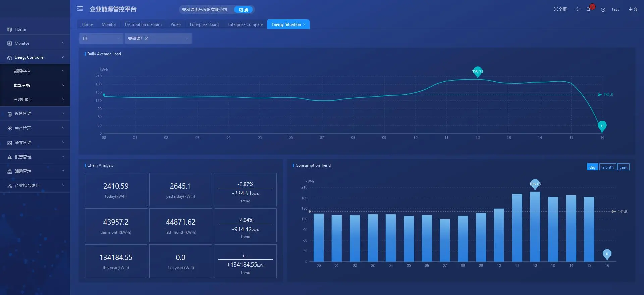Collapse the EnergyController sidebar section
This screenshot has height=295, width=644.
(x=63, y=57)
